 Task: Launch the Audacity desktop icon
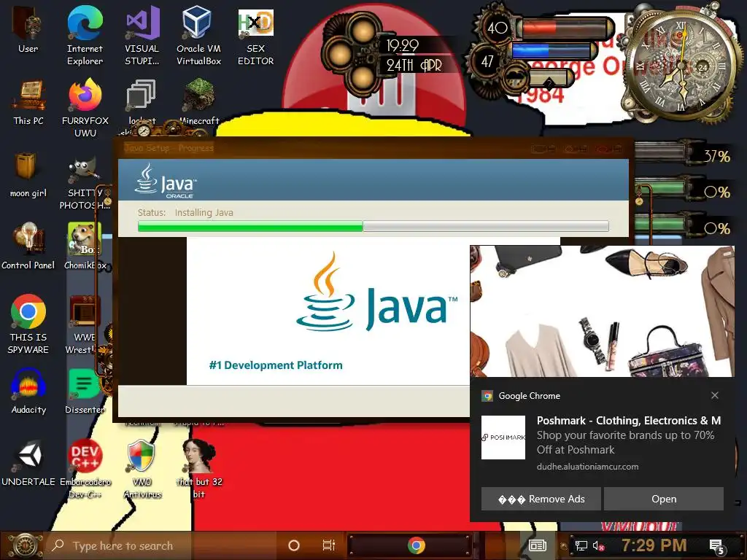click(28, 391)
